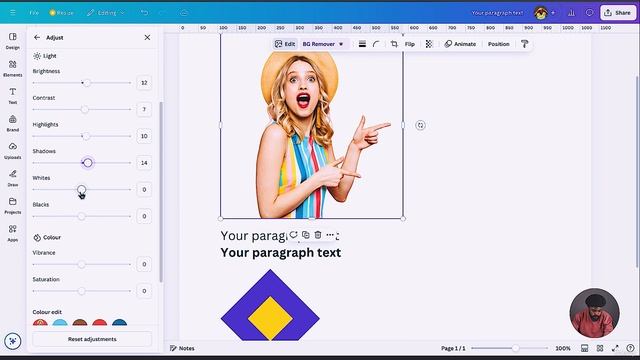Click the Vibrance slider handle
Viewport: 640px width, 360px height.
pyautogui.click(x=82, y=264)
